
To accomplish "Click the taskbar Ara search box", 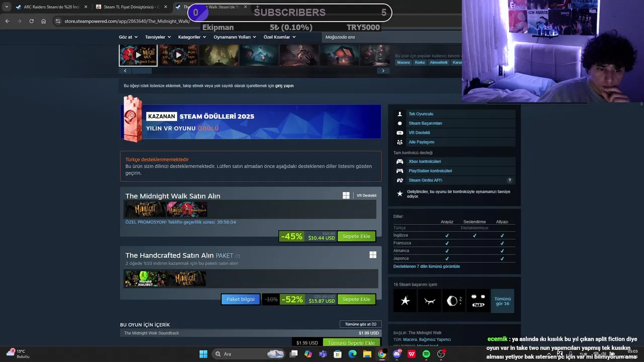I will (250, 354).
